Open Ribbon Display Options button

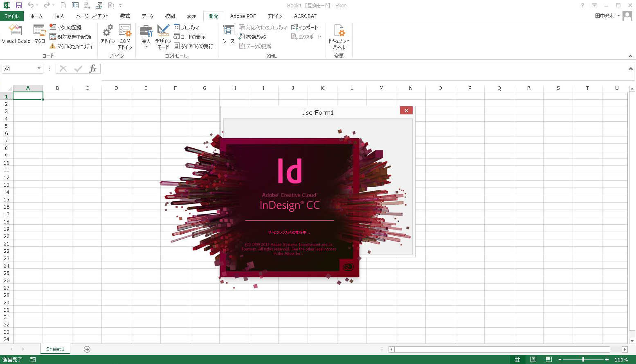[x=594, y=5]
